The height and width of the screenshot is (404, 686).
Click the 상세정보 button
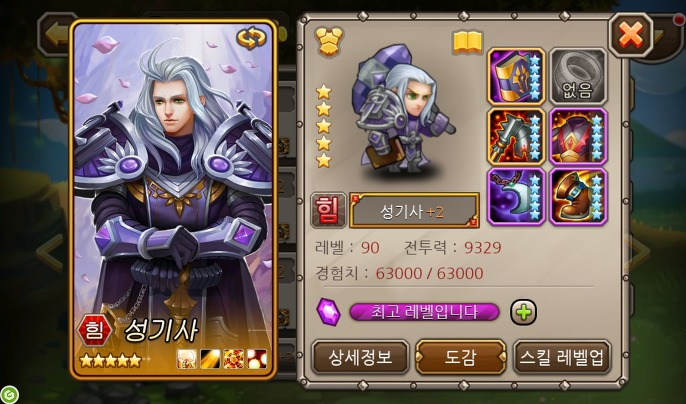[360, 358]
